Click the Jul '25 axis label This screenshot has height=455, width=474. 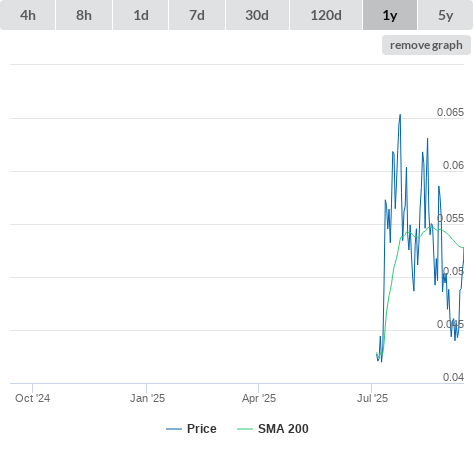[x=372, y=398]
